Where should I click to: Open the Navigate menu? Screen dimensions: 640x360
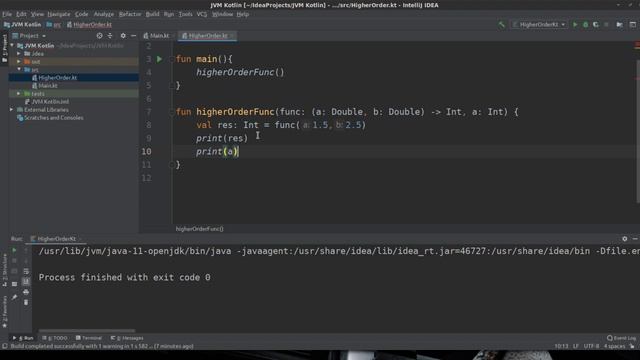pos(59,14)
